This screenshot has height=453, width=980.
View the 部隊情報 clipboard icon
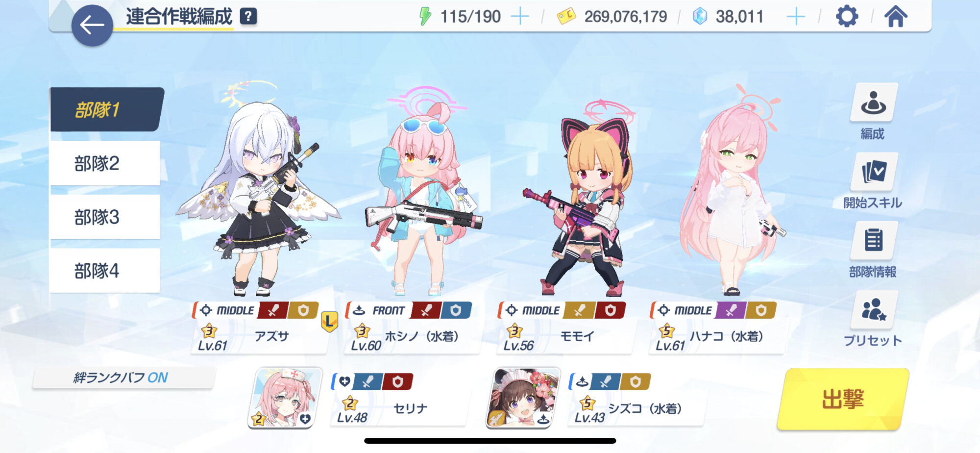[873, 241]
